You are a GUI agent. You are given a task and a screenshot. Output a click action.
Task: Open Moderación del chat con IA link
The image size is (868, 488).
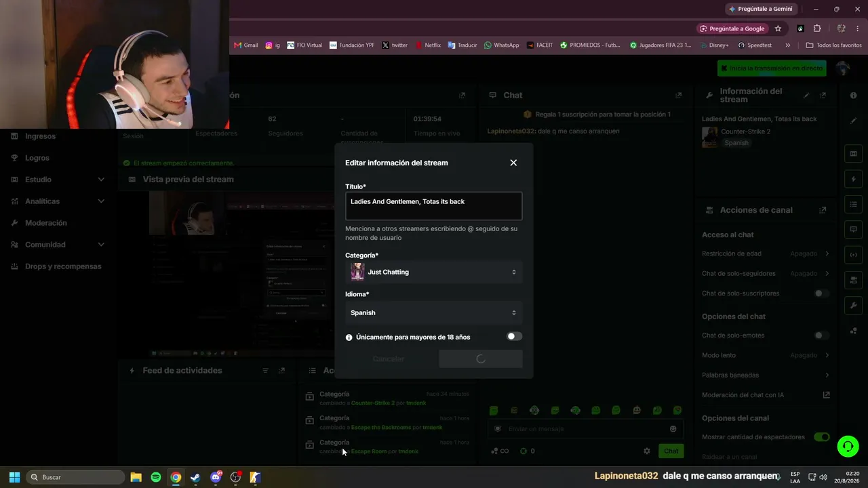point(766,395)
